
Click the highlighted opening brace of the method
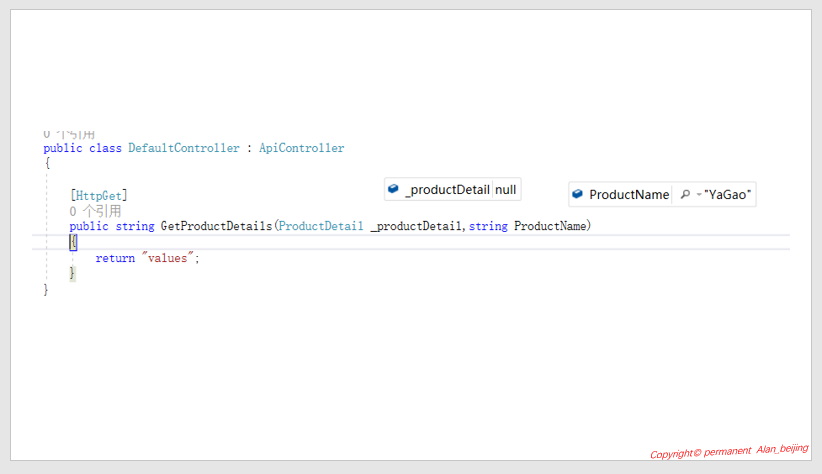[x=73, y=242]
